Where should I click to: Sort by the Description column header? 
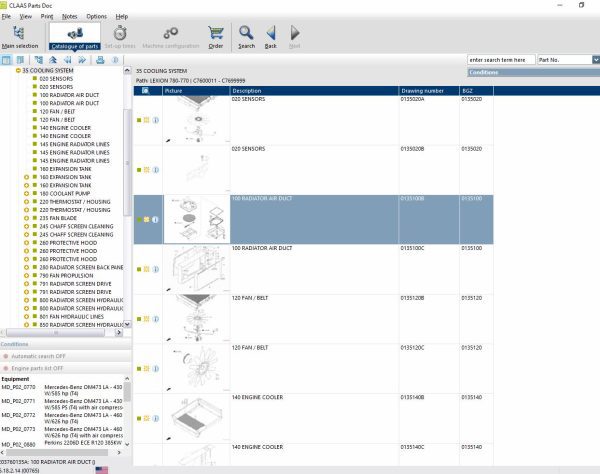point(314,91)
